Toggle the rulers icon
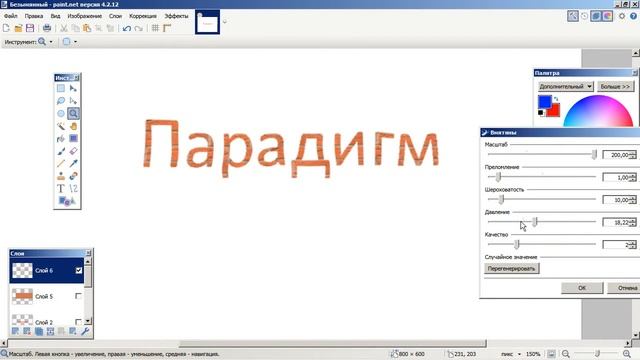 pos(167,28)
